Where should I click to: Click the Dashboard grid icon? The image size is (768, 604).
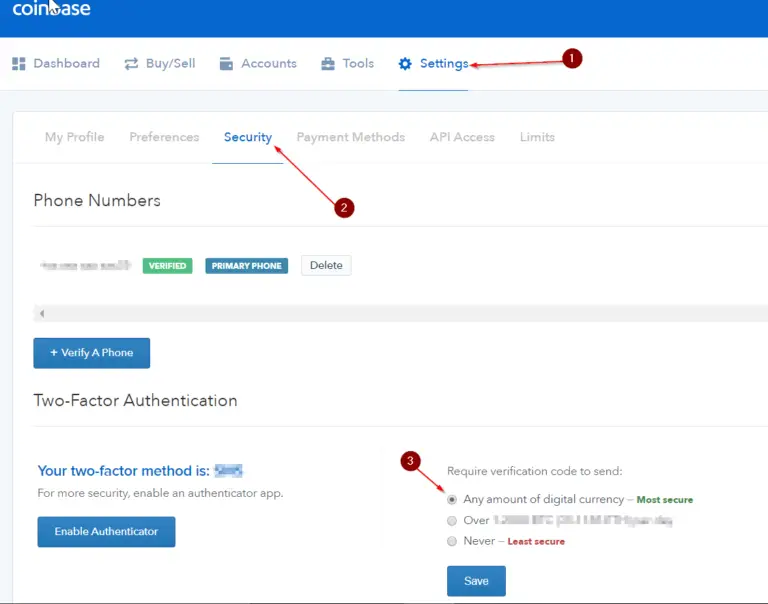[x=19, y=64]
